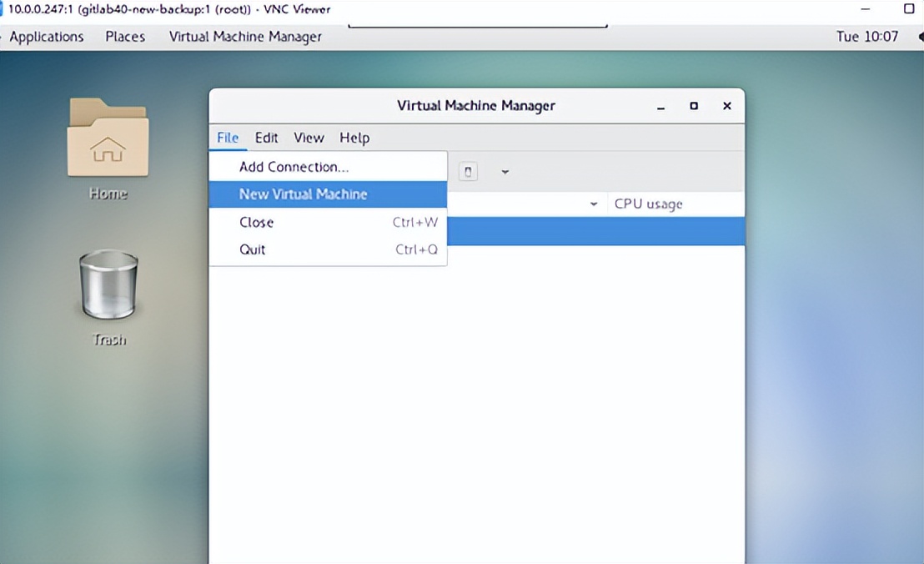
Task: Minimize the Virtual Machine Manager window
Action: tap(660, 106)
